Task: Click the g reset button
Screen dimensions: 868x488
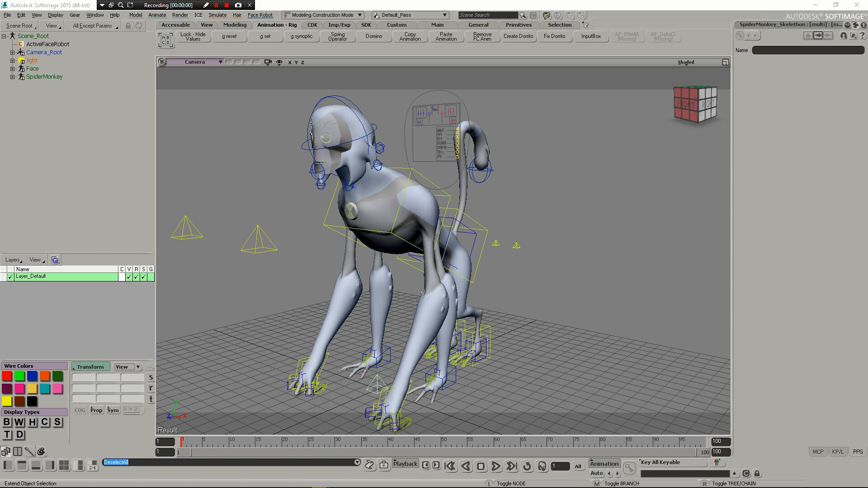Action: coord(230,36)
